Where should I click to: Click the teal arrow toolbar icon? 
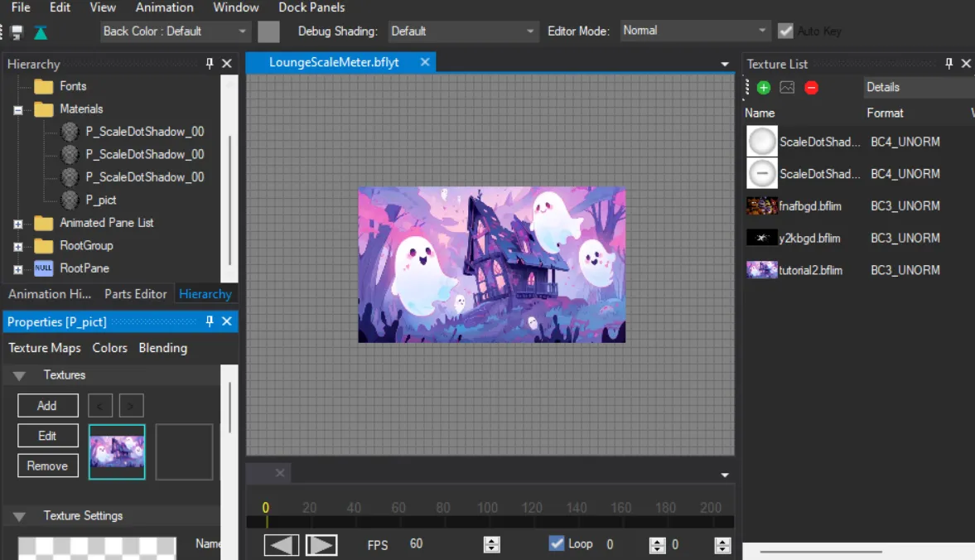tap(41, 32)
